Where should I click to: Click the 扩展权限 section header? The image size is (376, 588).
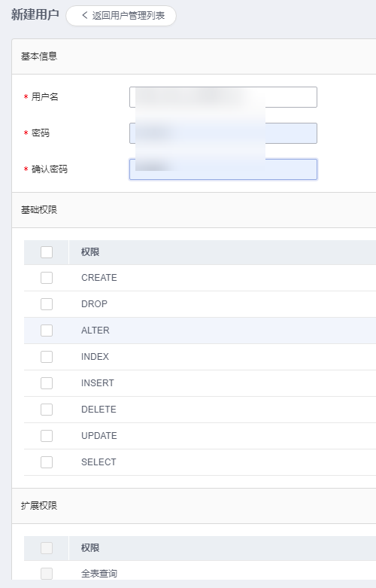tap(39, 506)
